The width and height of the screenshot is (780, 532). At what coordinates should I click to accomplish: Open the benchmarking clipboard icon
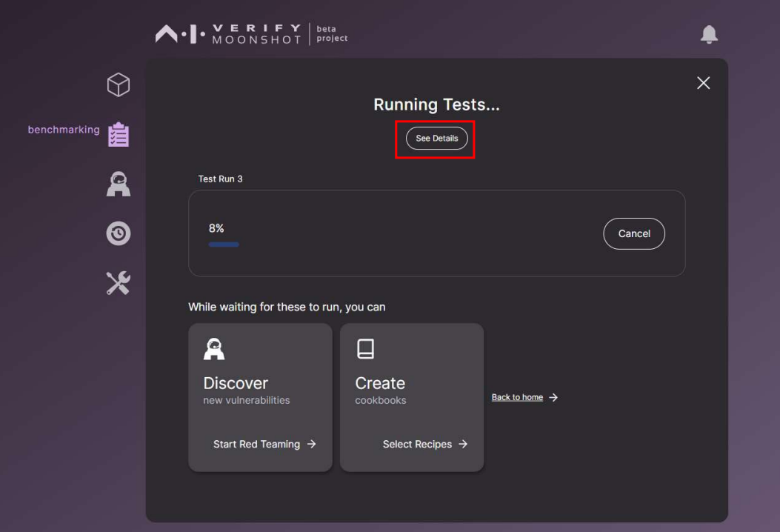(x=118, y=134)
